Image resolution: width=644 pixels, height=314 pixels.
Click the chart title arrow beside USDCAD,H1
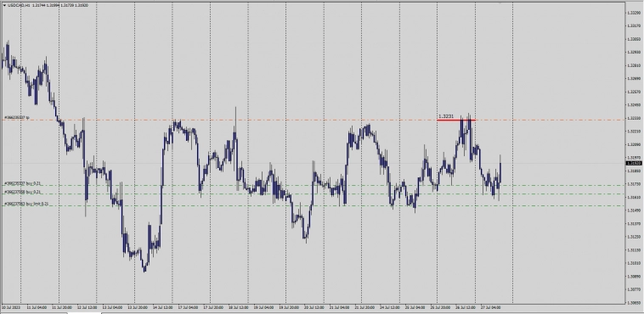(x=4, y=5)
